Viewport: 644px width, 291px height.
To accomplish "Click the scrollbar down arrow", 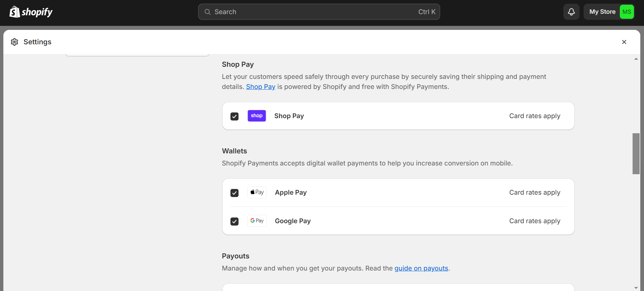I will (636, 288).
